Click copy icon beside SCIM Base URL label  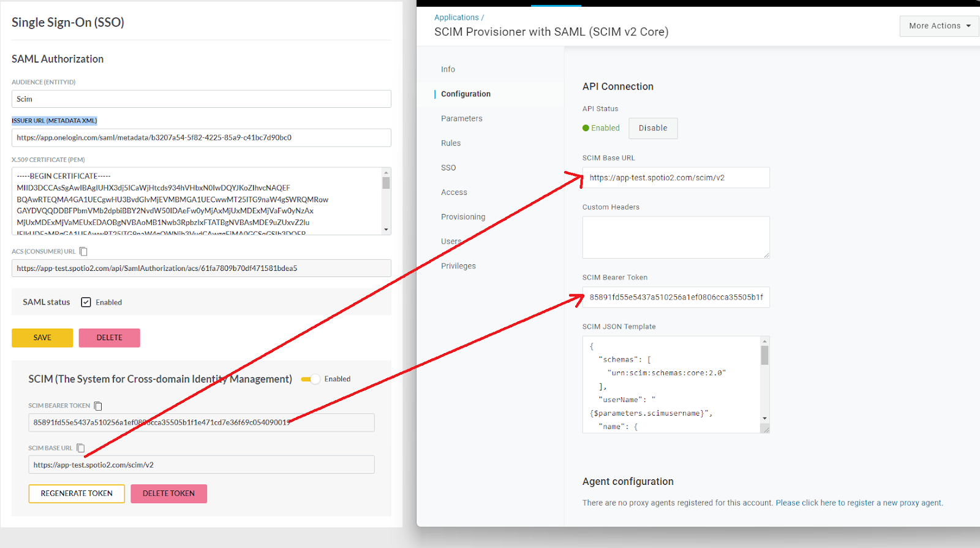tap(80, 448)
